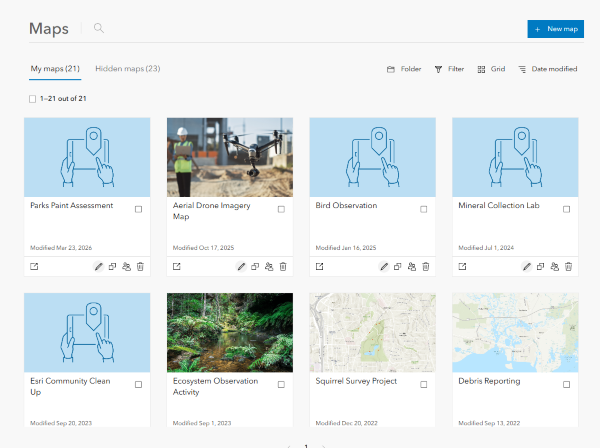Select the Parks Paint Assessment checkbox
The width and height of the screenshot is (600, 448).
139,209
